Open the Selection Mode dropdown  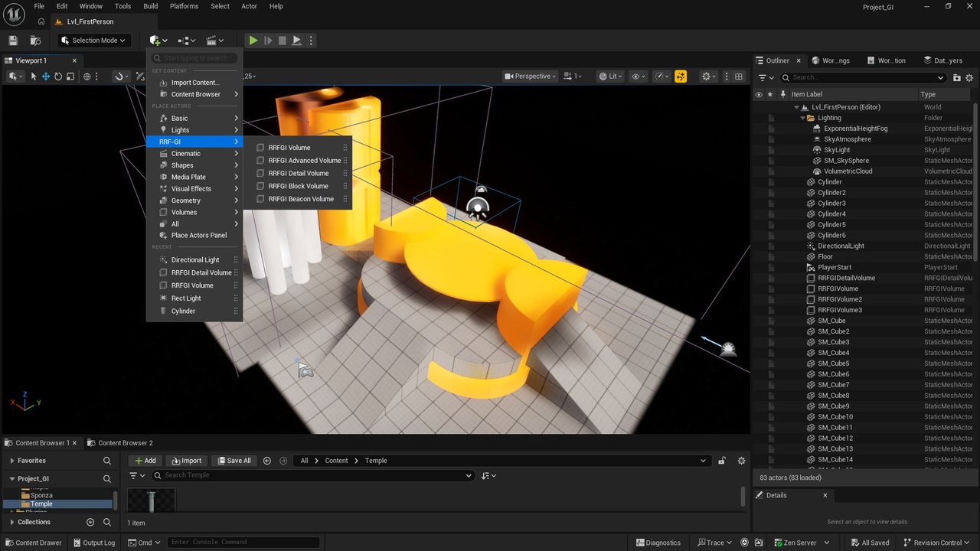(x=93, y=41)
